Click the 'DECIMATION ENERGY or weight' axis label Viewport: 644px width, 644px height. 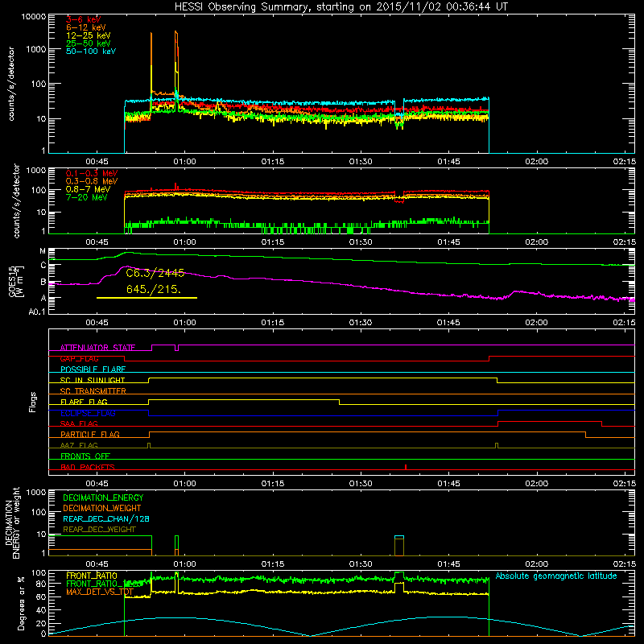[12, 522]
